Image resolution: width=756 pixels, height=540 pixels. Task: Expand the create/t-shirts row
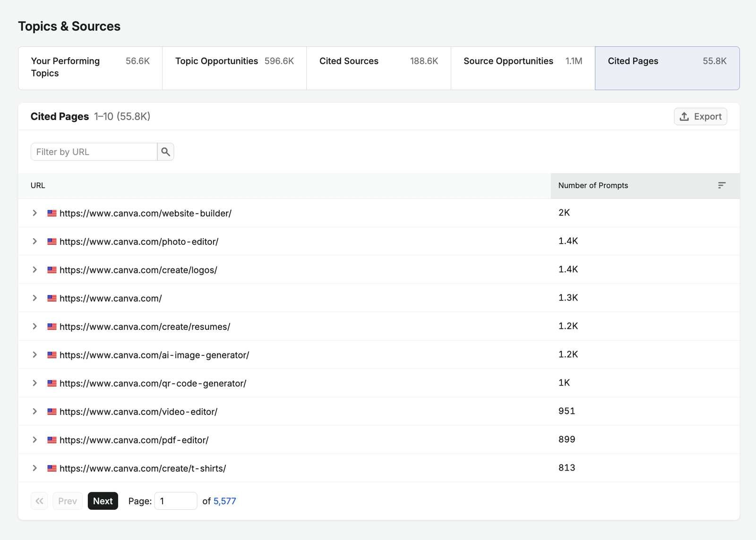pyautogui.click(x=34, y=468)
